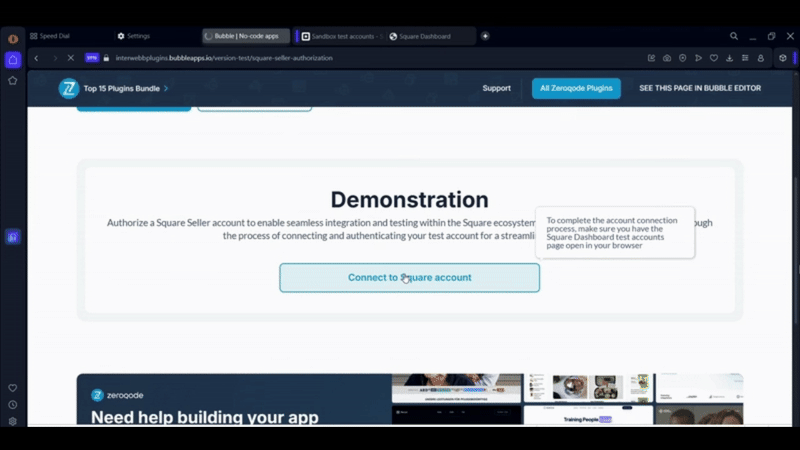Open the Downloads icon
The height and width of the screenshot is (450, 800).
point(730,58)
